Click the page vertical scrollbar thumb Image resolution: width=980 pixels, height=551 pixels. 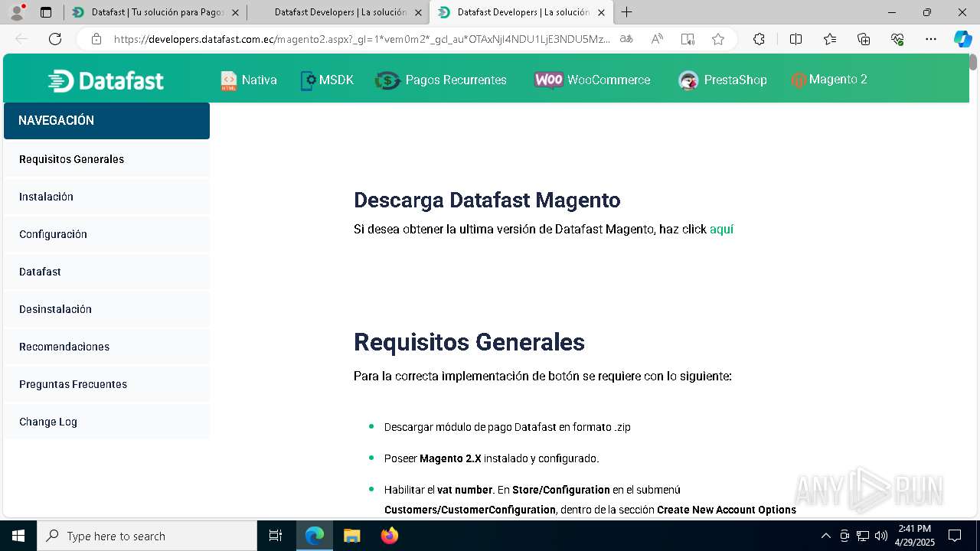(973, 62)
